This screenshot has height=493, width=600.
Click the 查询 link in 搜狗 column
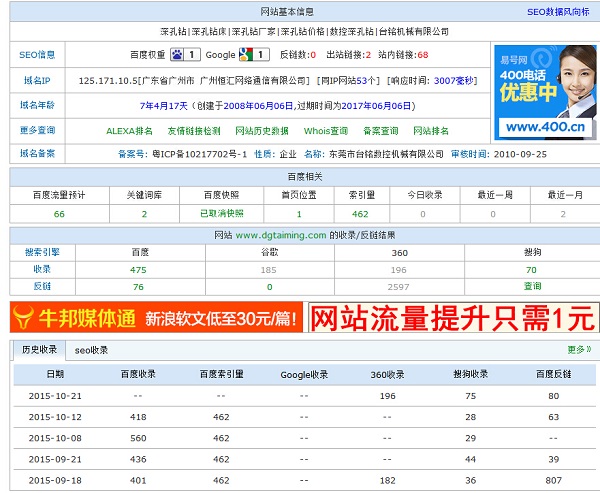530,287
